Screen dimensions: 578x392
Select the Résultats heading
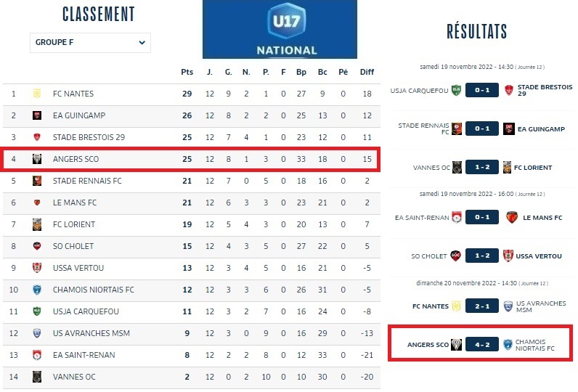[476, 31]
